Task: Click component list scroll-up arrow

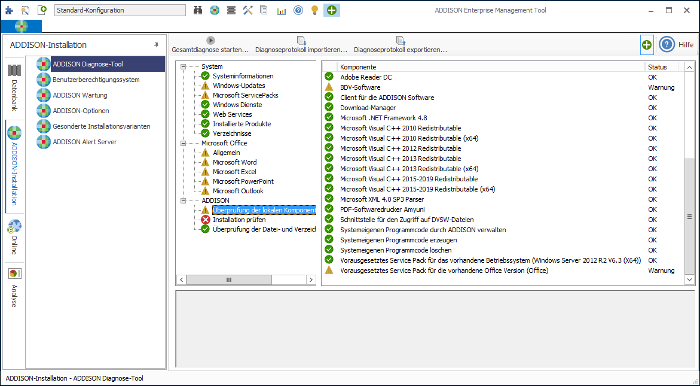Action: point(689,67)
